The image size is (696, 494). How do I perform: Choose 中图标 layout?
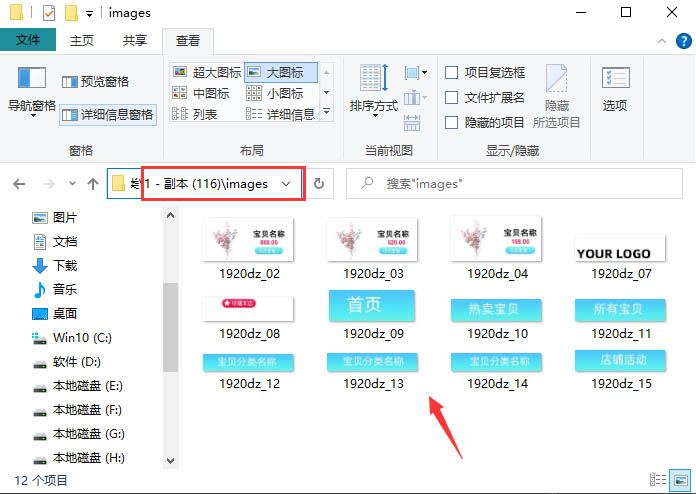(x=201, y=93)
